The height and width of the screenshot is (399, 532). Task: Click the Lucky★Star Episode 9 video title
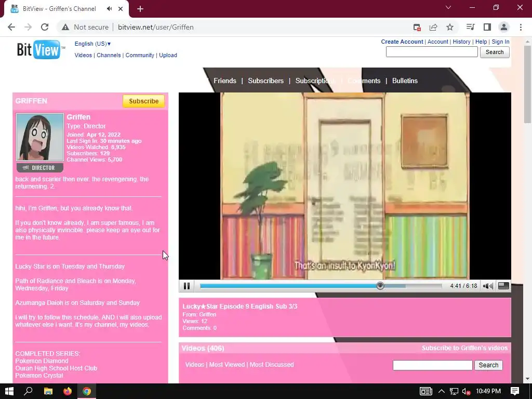point(240,307)
